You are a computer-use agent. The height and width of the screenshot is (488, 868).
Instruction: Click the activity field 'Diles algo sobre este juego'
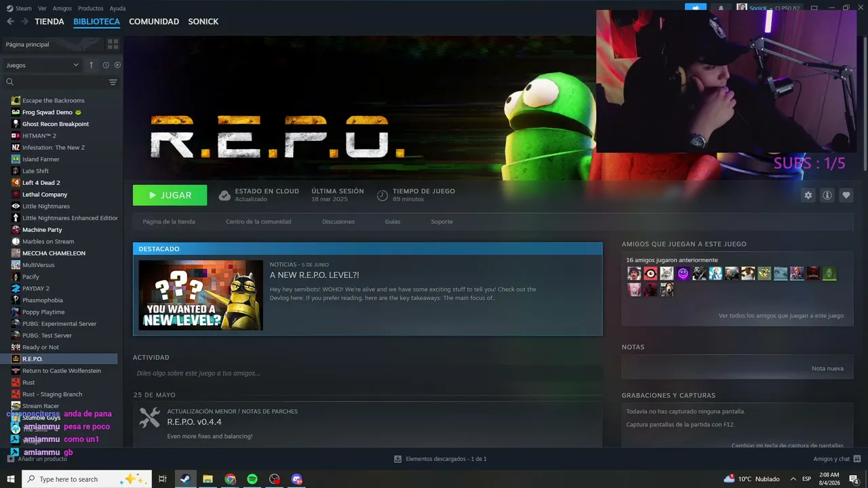[368, 373]
